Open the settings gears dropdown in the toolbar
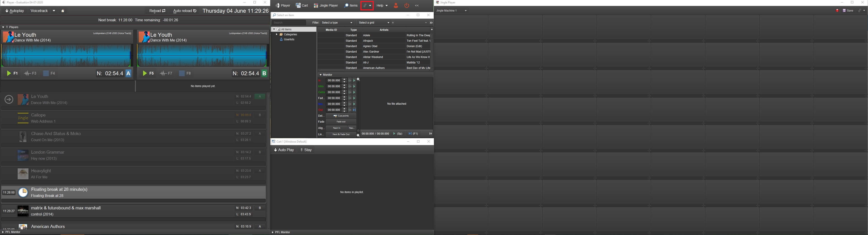868x235 pixels. (x=367, y=5)
